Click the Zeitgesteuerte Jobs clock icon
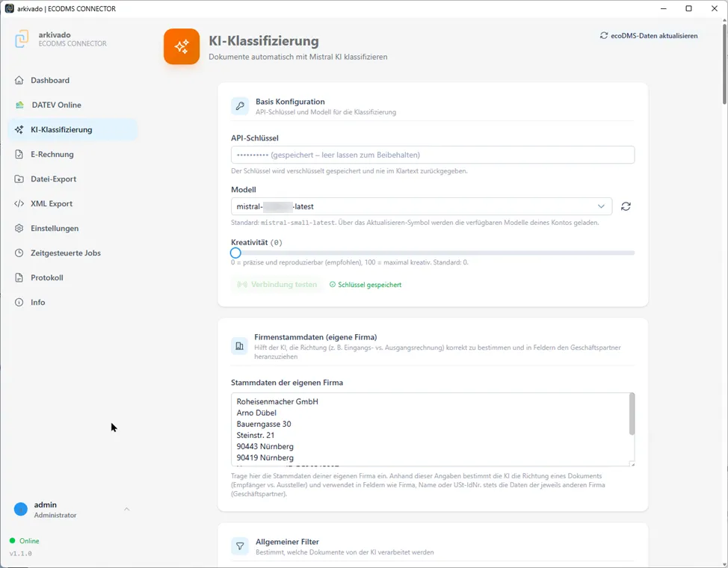The width and height of the screenshot is (728, 568). point(19,253)
